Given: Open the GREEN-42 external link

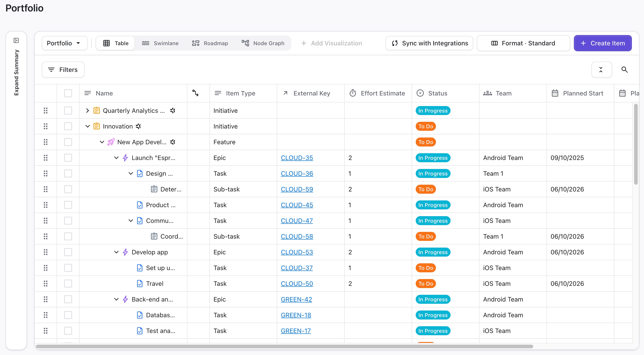Looking at the screenshot, I should [x=296, y=299].
